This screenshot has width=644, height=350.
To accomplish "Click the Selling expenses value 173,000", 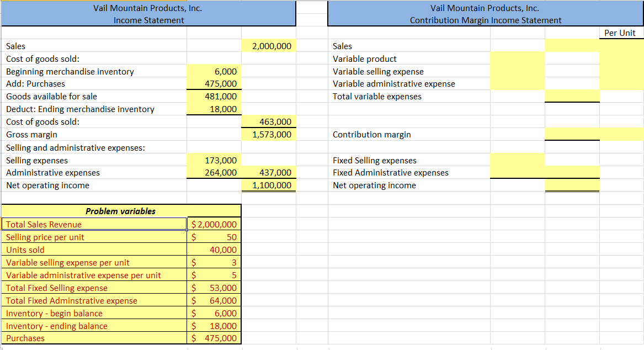I will point(214,160).
